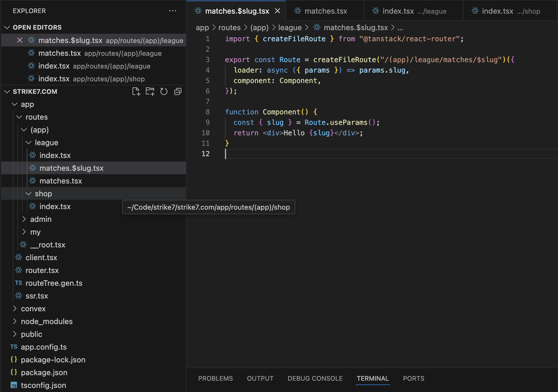Click braces icon beside package-lock.json
Image resolution: width=558 pixels, height=392 pixels.
tap(14, 359)
